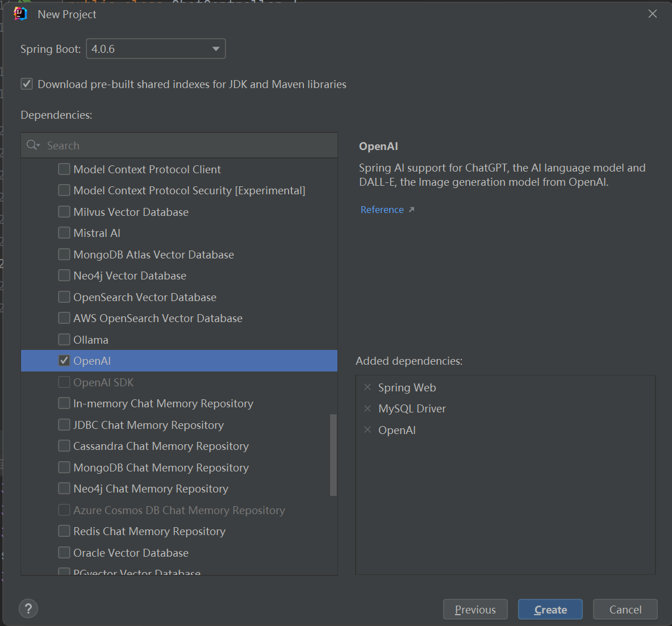Image resolution: width=672 pixels, height=626 pixels.
Task: Check MongoDB Atlas Vector Database
Action: click(64, 254)
